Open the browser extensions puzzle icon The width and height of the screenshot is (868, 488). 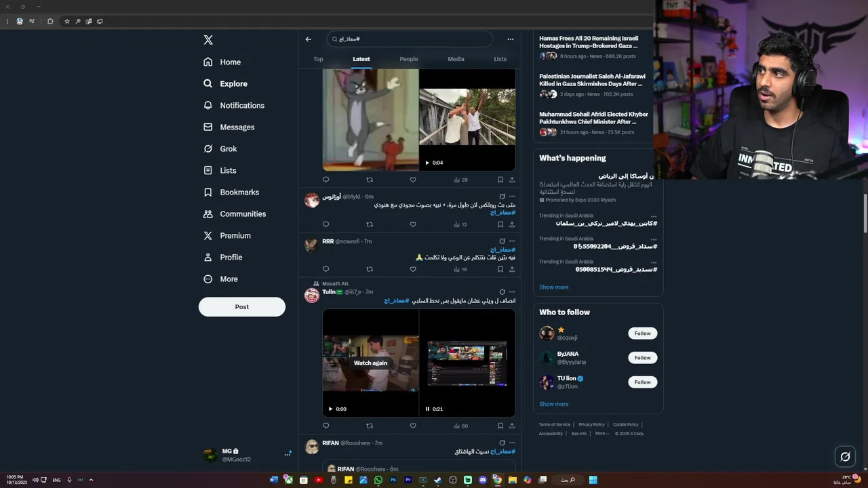(50, 21)
